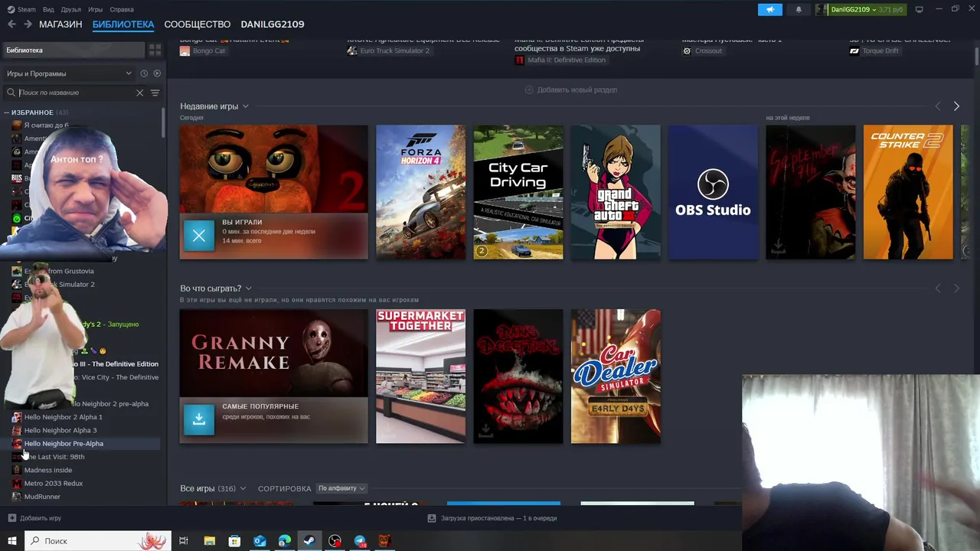
Task: Open Outlook from the taskbar
Action: (x=260, y=541)
